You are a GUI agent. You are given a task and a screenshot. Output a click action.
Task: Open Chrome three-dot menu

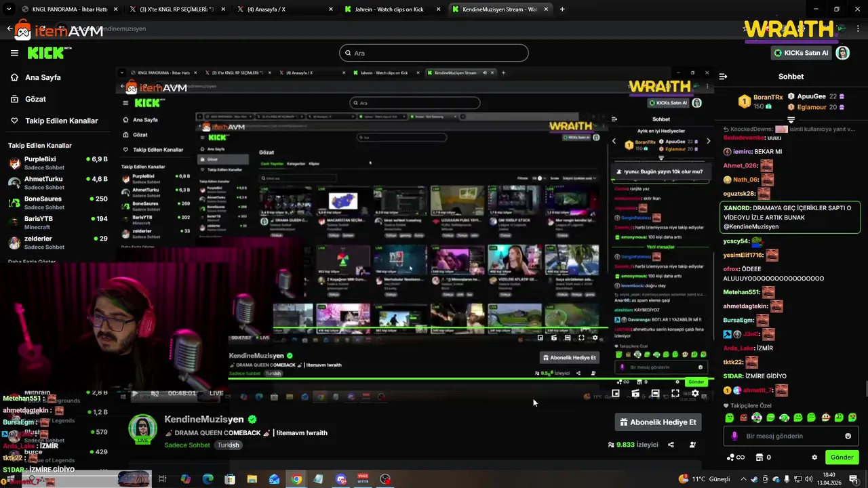pyautogui.click(x=859, y=28)
